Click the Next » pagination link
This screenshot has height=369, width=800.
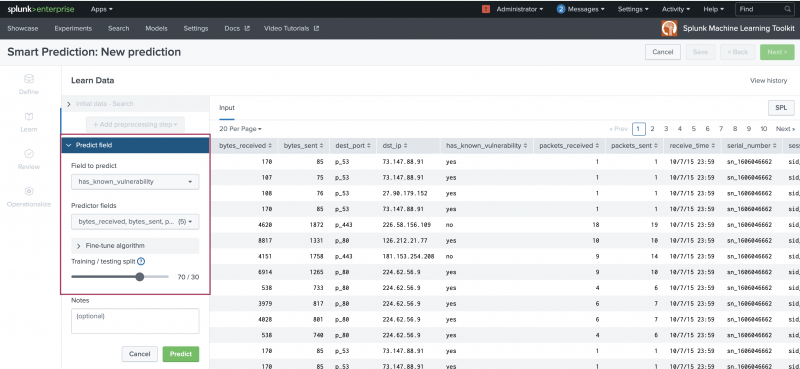click(x=785, y=129)
